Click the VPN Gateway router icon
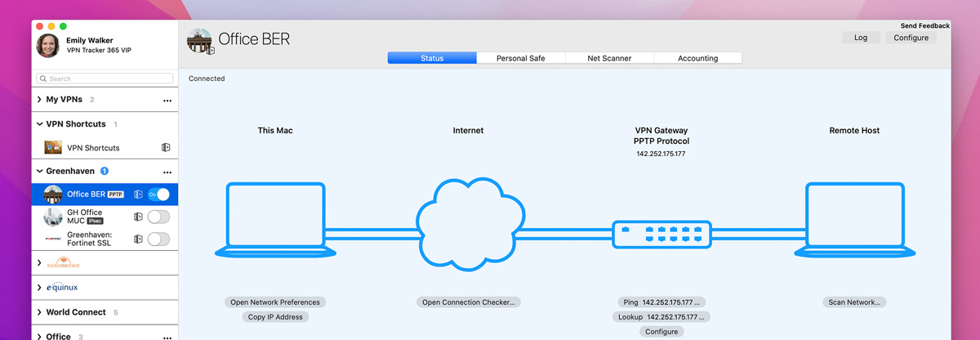This screenshot has height=340, width=980. (661, 233)
